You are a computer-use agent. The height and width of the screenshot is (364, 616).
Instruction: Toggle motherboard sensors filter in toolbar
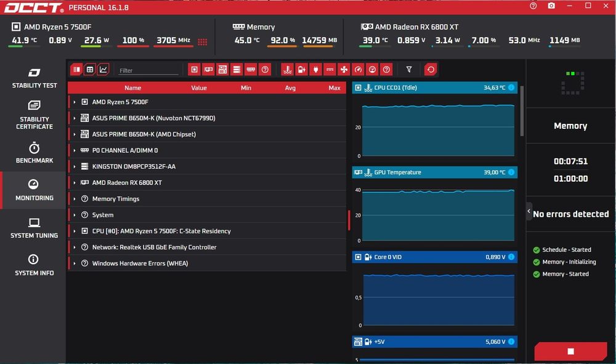pos(223,70)
